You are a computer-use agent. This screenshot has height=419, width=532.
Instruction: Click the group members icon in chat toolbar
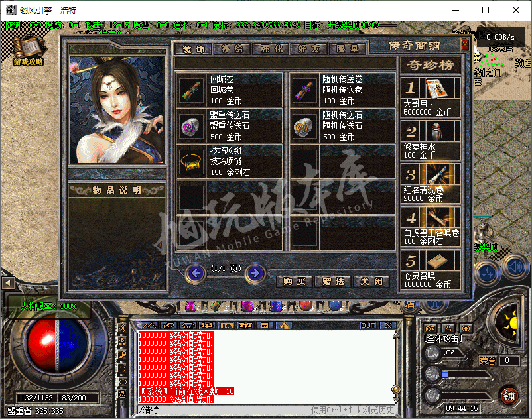[x=207, y=326]
